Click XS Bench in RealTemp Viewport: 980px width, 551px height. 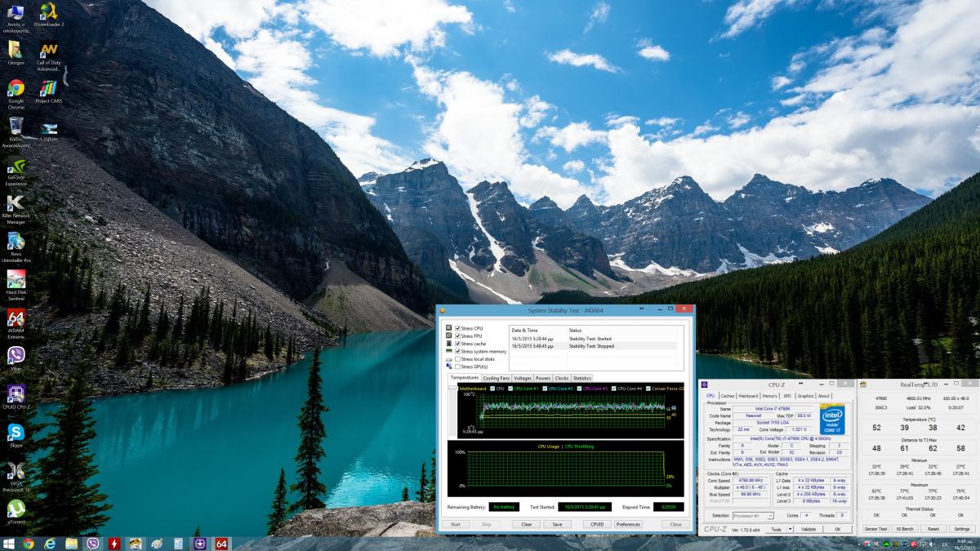(x=904, y=529)
